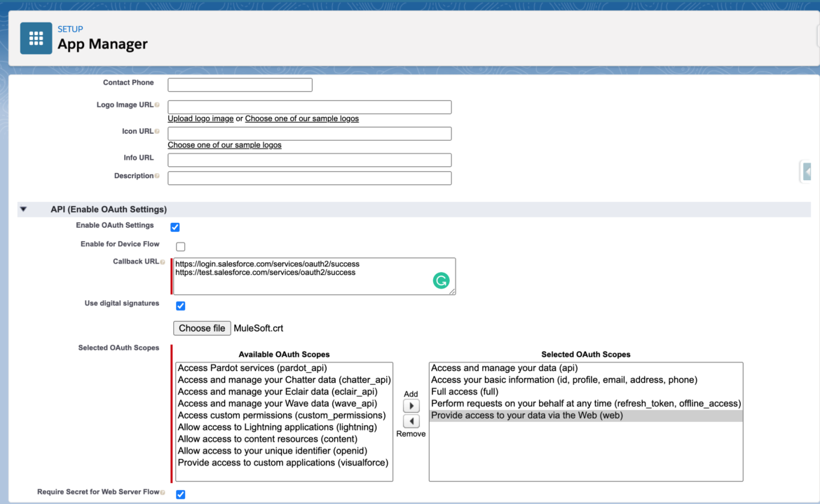The width and height of the screenshot is (820, 504).
Task: Click the help icon beside Callback URL
Action: (x=163, y=262)
